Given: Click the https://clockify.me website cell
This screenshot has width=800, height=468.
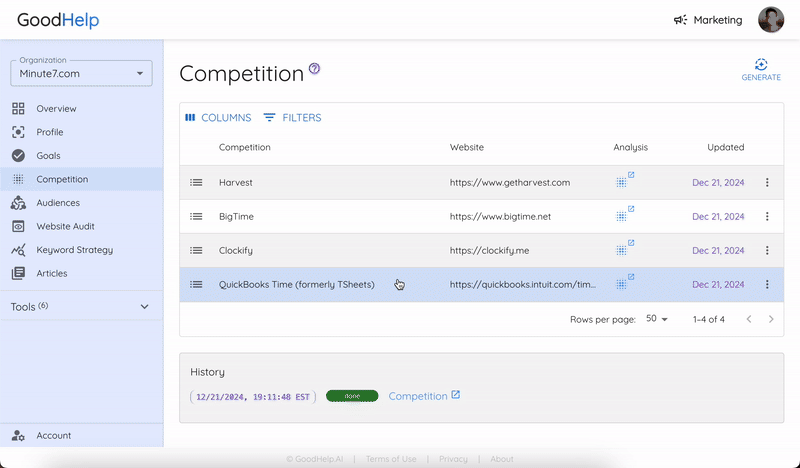Looking at the screenshot, I should tap(489, 251).
